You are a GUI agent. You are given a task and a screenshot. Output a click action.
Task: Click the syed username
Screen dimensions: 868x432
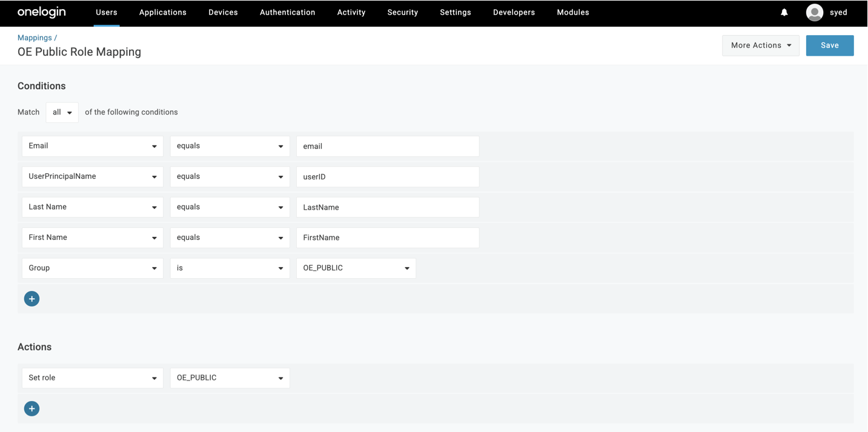(x=838, y=12)
